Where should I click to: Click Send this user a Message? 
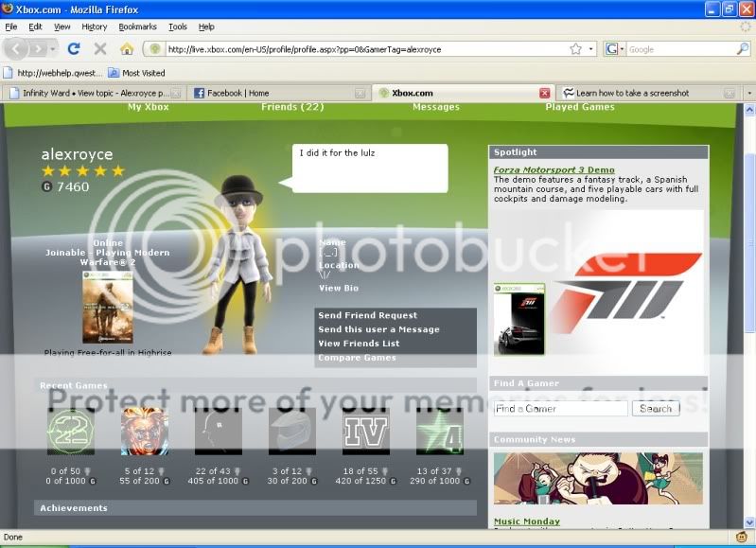click(378, 329)
